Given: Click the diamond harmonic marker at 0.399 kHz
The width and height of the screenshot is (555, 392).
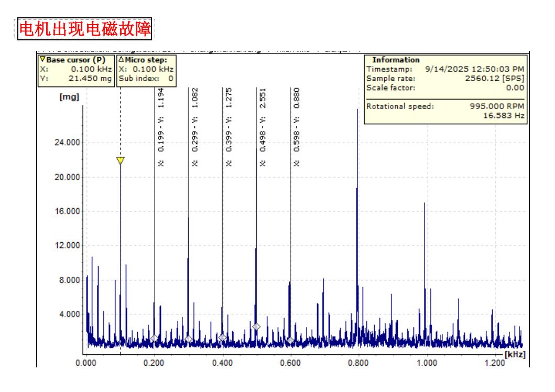Looking at the screenshot, I should [x=222, y=337].
